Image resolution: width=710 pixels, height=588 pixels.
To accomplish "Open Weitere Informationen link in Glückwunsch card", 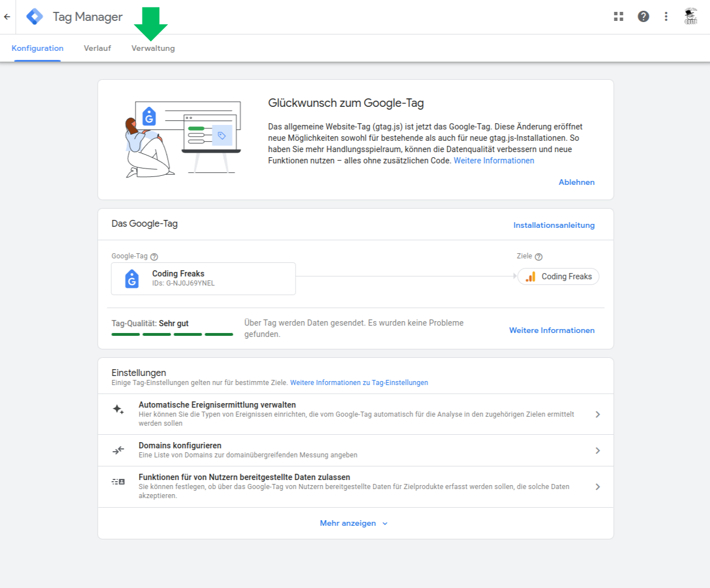I will point(494,161).
